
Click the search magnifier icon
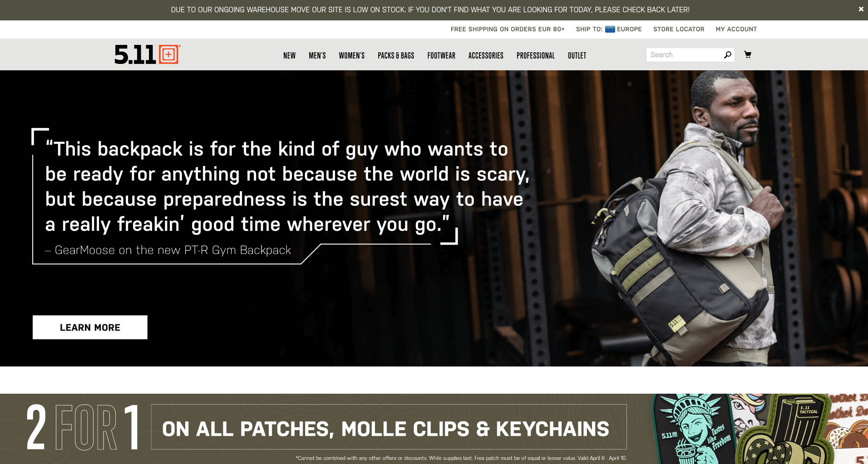point(728,55)
